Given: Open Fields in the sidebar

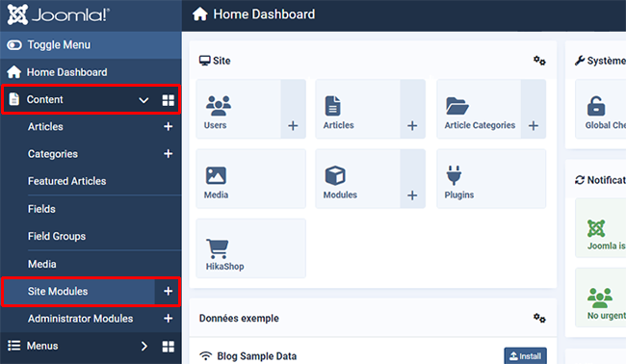Looking at the screenshot, I should click(x=41, y=209).
